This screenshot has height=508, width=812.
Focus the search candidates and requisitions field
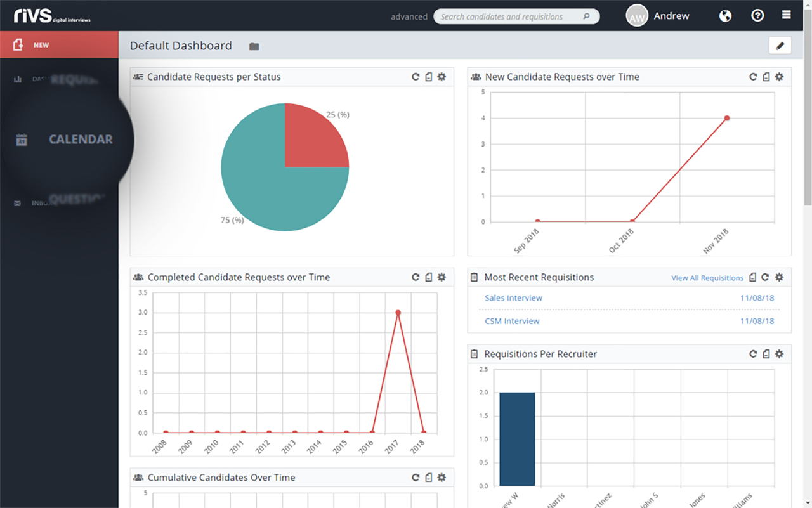(516, 16)
